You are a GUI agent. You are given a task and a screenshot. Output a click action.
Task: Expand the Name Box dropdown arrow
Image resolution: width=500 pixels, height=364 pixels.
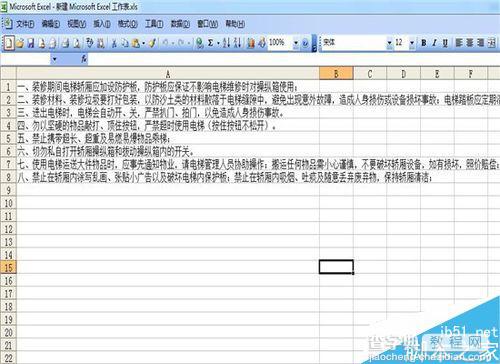(x=54, y=60)
